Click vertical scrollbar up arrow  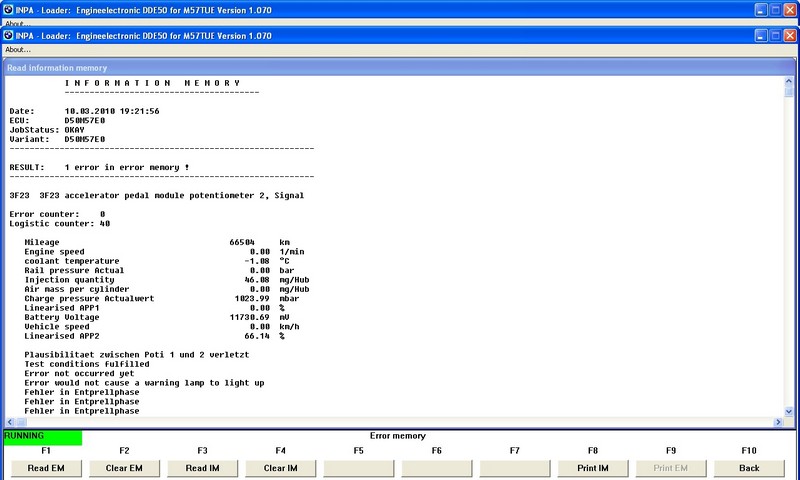789,81
